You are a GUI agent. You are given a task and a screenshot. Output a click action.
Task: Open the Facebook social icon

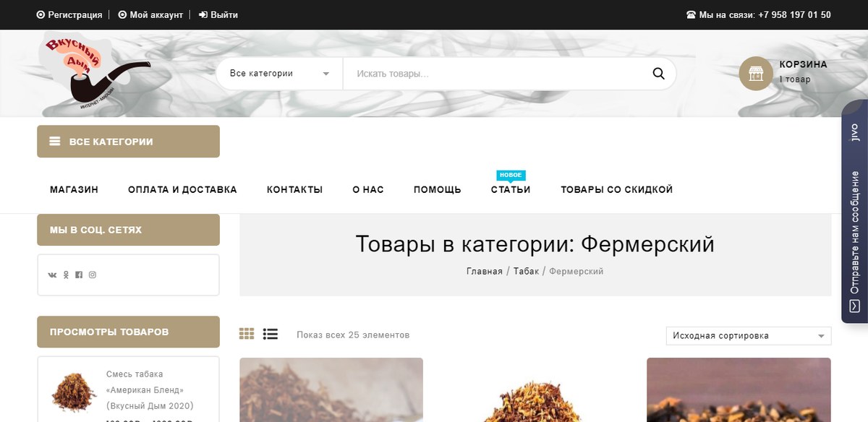tap(79, 275)
